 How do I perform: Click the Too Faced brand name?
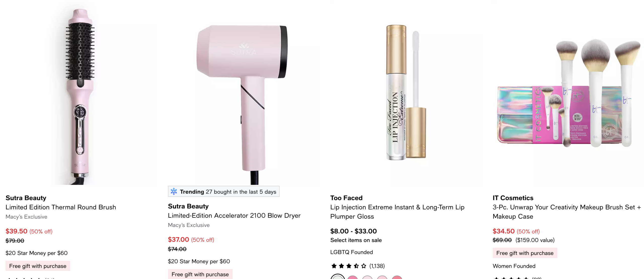(x=346, y=198)
